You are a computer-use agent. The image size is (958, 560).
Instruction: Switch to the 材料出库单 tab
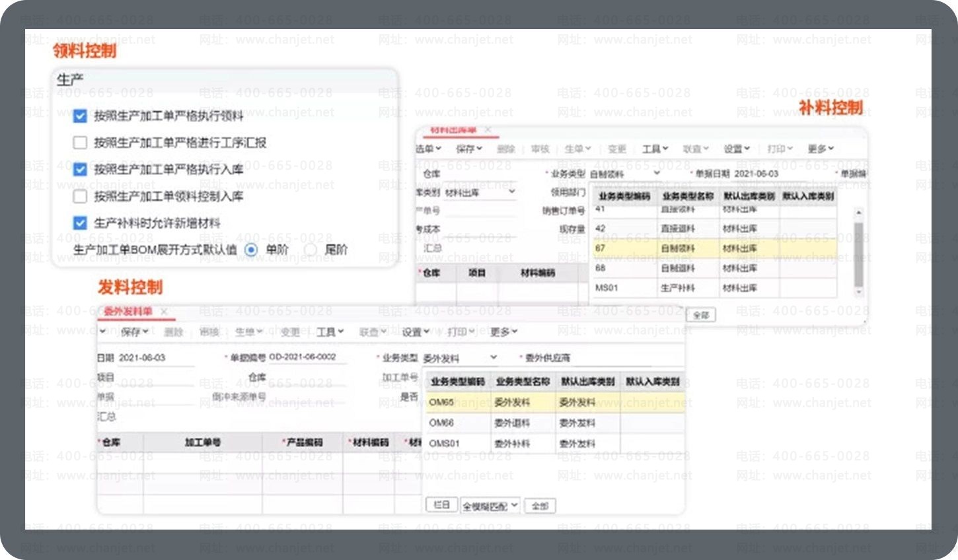[x=453, y=130]
